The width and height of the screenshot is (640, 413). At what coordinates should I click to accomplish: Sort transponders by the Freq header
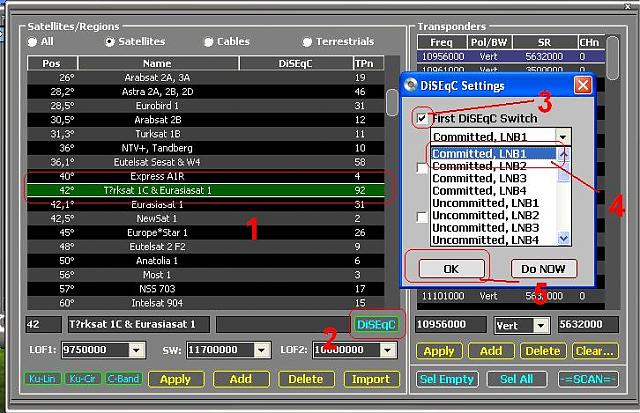coord(442,42)
